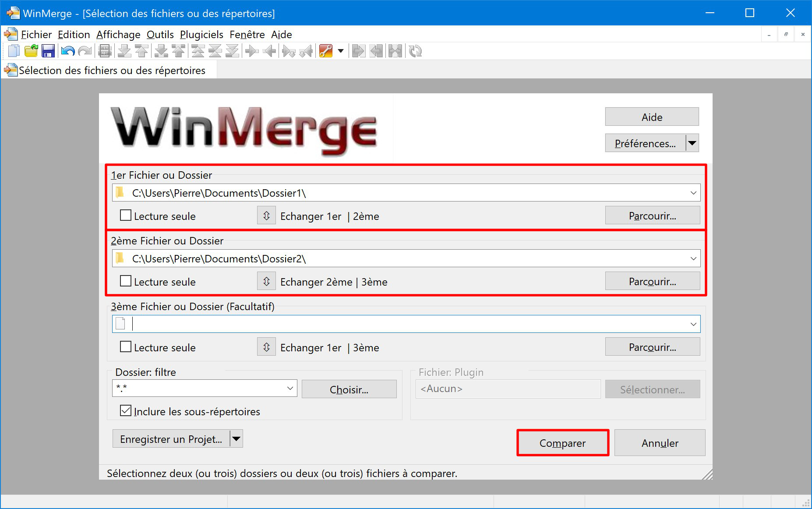This screenshot has width=812, height=509.
Task: Click the CBA/ABC line difference icon
Action: tap(105, 51)
